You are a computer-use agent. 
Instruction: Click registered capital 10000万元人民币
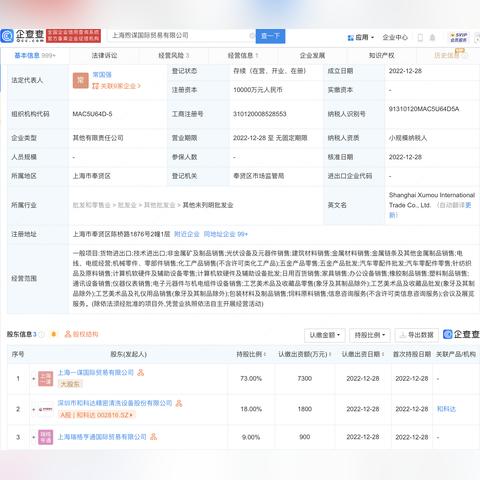[258, 90]
